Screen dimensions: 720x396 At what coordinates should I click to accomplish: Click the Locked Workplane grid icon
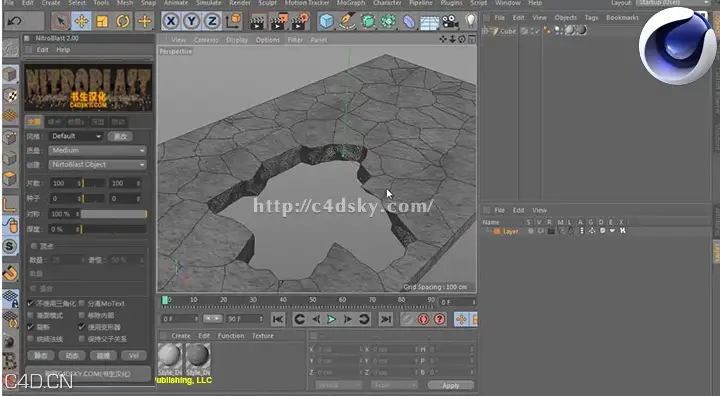10,299
